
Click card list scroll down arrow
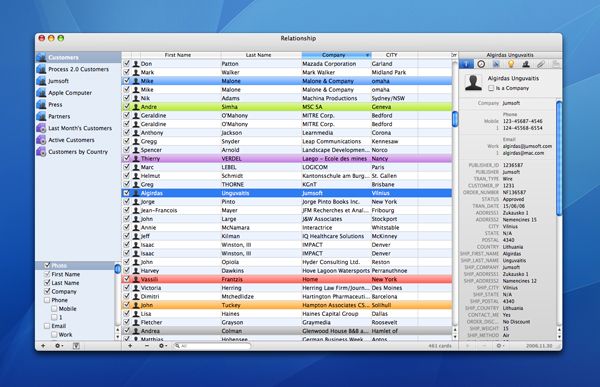455,337
